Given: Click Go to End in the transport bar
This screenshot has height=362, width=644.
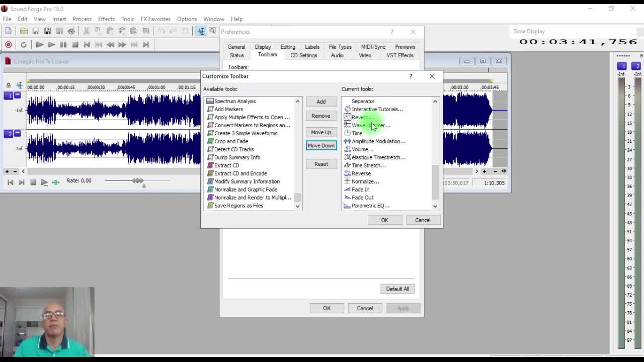Looking at the screenshot, I should tap(146, 45).
